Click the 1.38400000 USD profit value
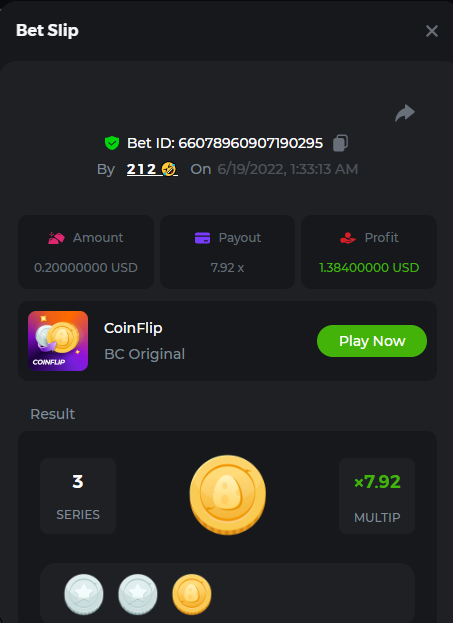453x623 pixels. tap(369, 268)
